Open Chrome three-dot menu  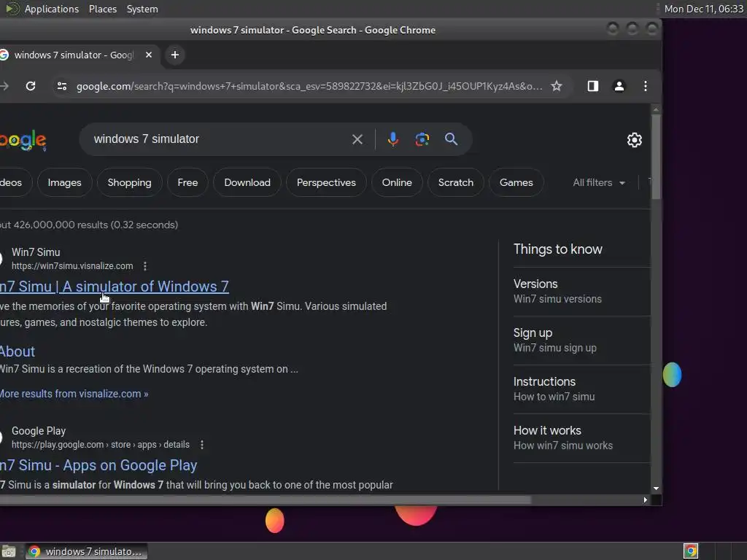(645, 86)
